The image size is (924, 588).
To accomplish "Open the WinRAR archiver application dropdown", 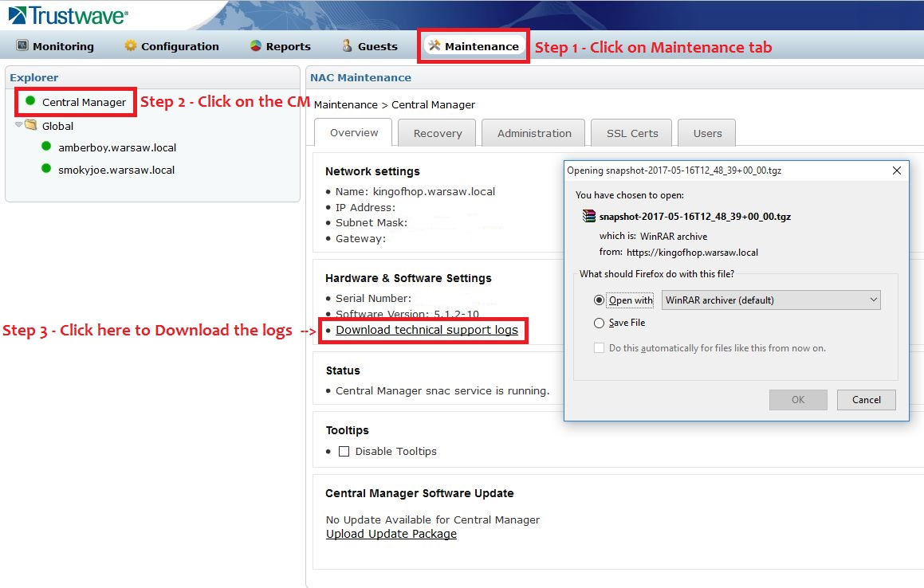I will tap(771, 300).
